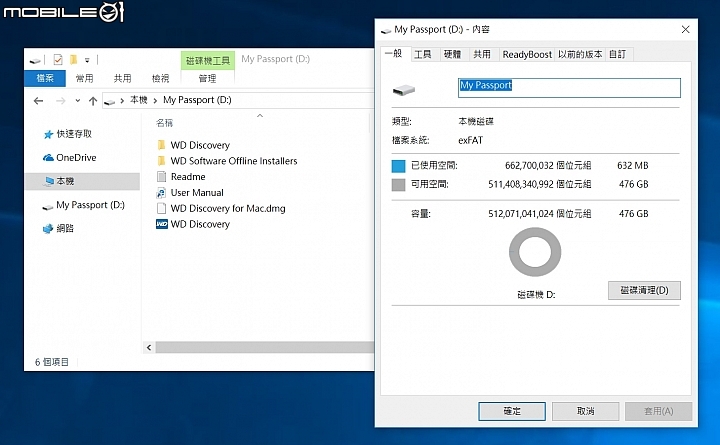This screenshot has height=445, width=720.
Task: Select the 一般 (General) tab in Properties
Action: tap(394, 54)
